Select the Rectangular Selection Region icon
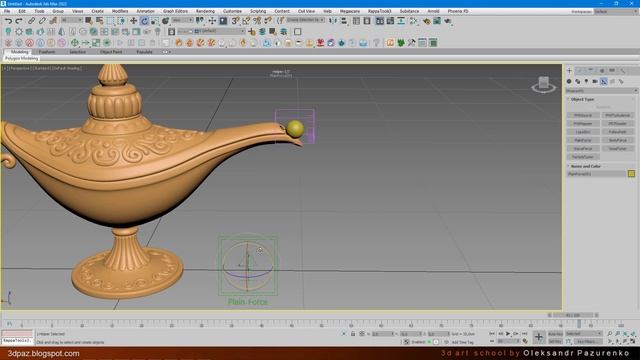 [x=111, y=21]
